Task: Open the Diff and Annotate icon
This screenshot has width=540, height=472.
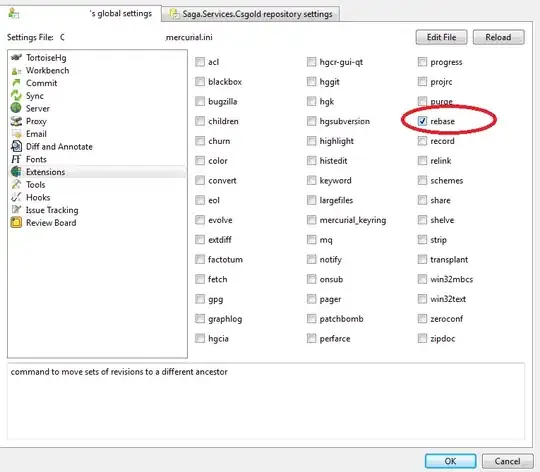Action: pyautogui.click(x=16, y=146)
